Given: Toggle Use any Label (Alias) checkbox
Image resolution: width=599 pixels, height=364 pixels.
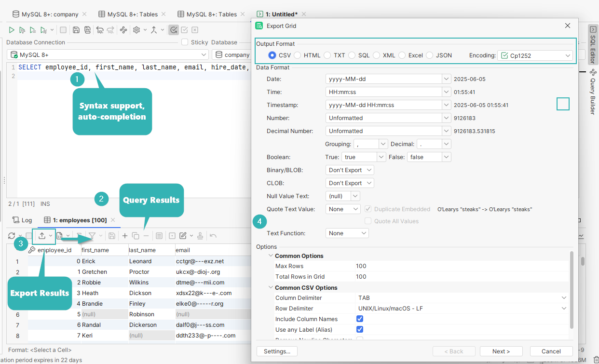Looking at the screenshot, I should point(360,330).
